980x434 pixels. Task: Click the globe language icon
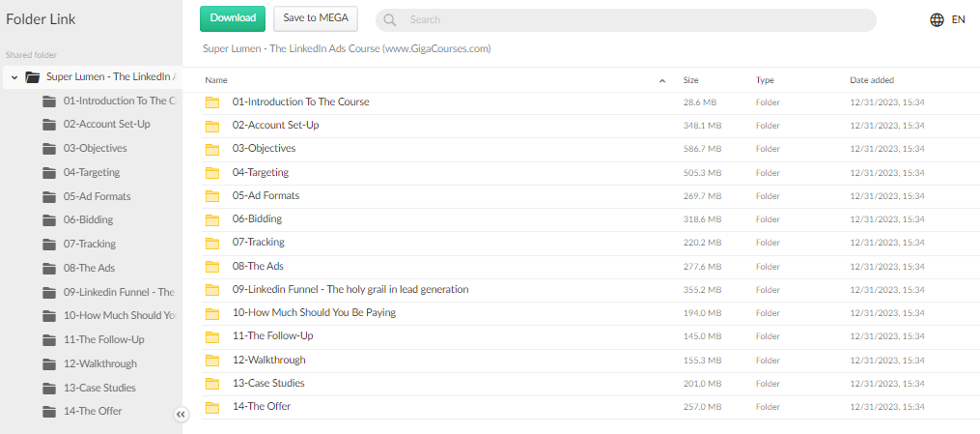(937, 19)
